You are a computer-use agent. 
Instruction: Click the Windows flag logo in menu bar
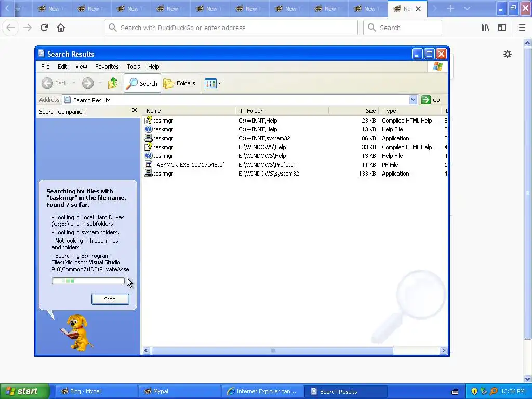click(437, 66)
